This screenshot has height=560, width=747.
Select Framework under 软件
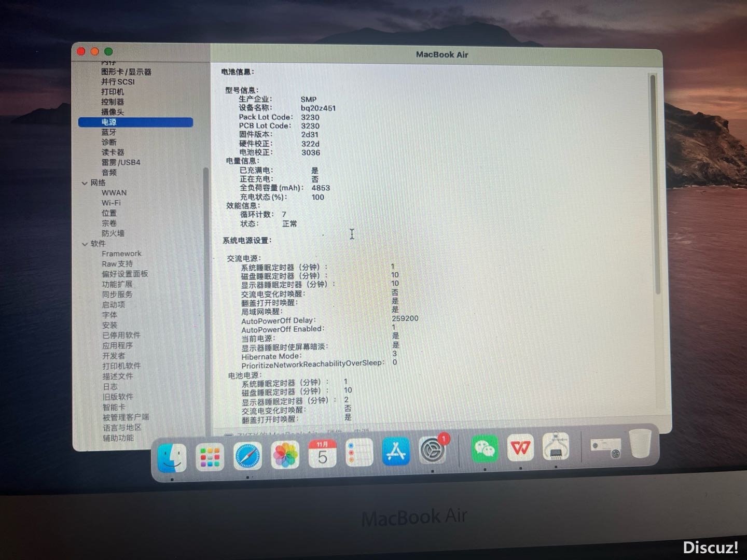[x=121, y=254]
